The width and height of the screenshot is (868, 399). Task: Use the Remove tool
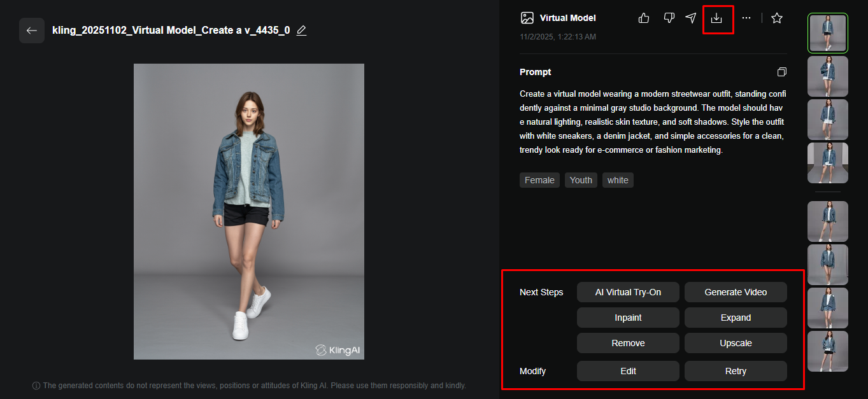pos(628,342)
